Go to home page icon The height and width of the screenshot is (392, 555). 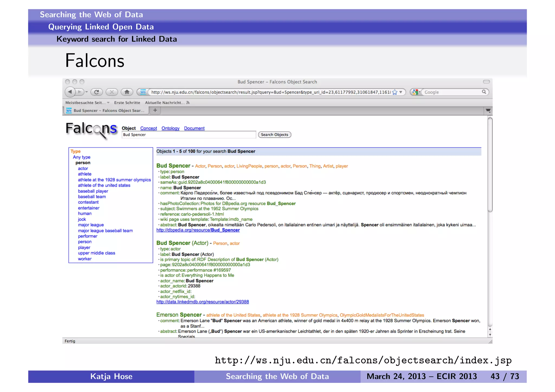[127, 92]
